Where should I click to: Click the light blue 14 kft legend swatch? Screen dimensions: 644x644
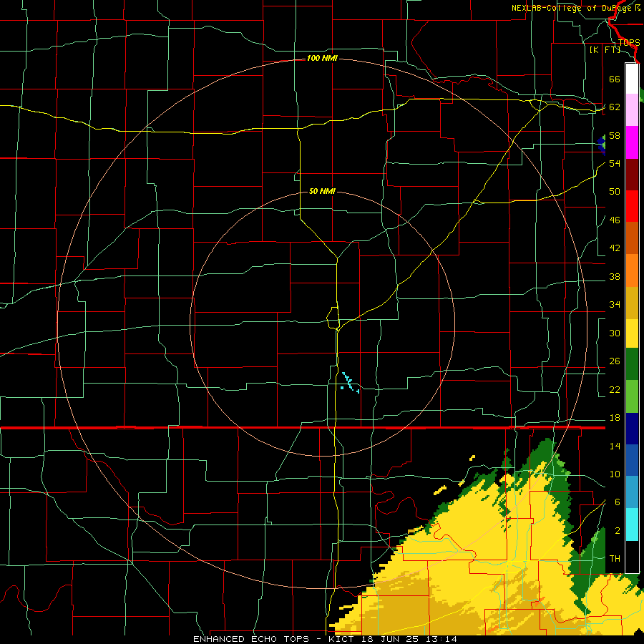[x=632, y=492]
